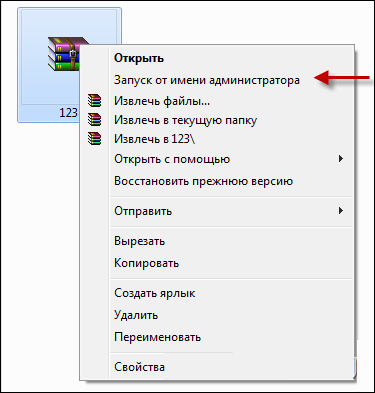Expand the arrow next to Открыть с помощью
The width and height of the screenshot is (375, 393).
click(x=341, y=159)
